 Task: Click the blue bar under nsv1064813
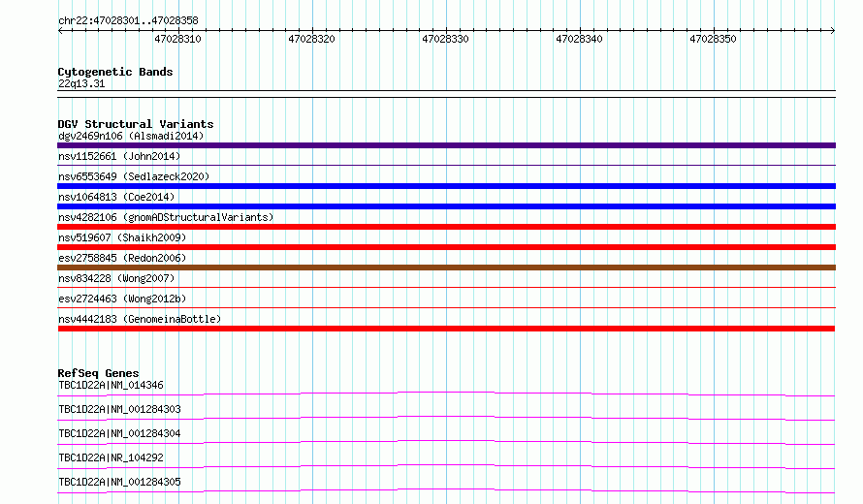(446, 206)
